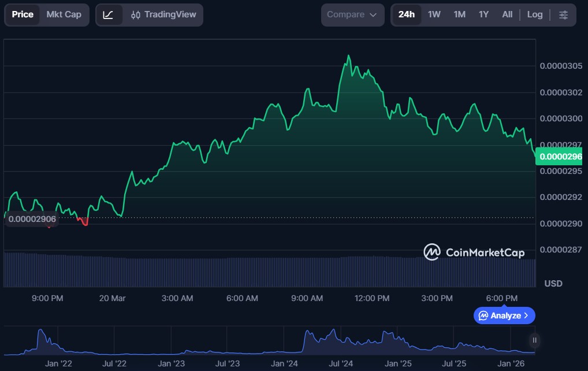Select the 24h time range
This screenshot has height=371, width=588.
[407, 14]
